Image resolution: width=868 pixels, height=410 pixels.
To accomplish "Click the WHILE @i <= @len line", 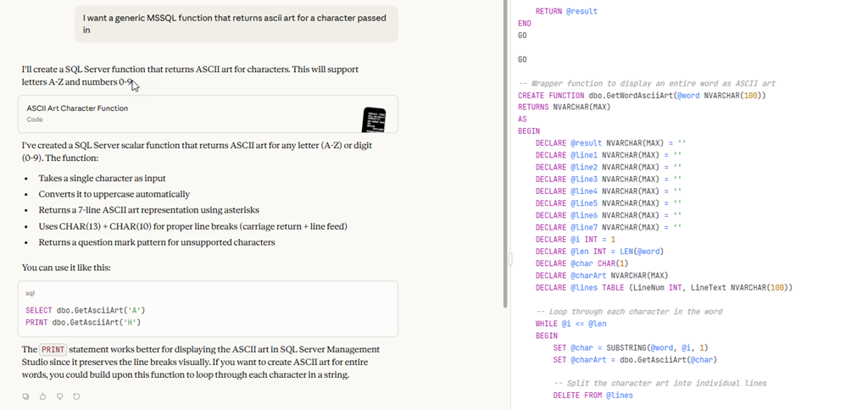I will [x=572, y=324].
